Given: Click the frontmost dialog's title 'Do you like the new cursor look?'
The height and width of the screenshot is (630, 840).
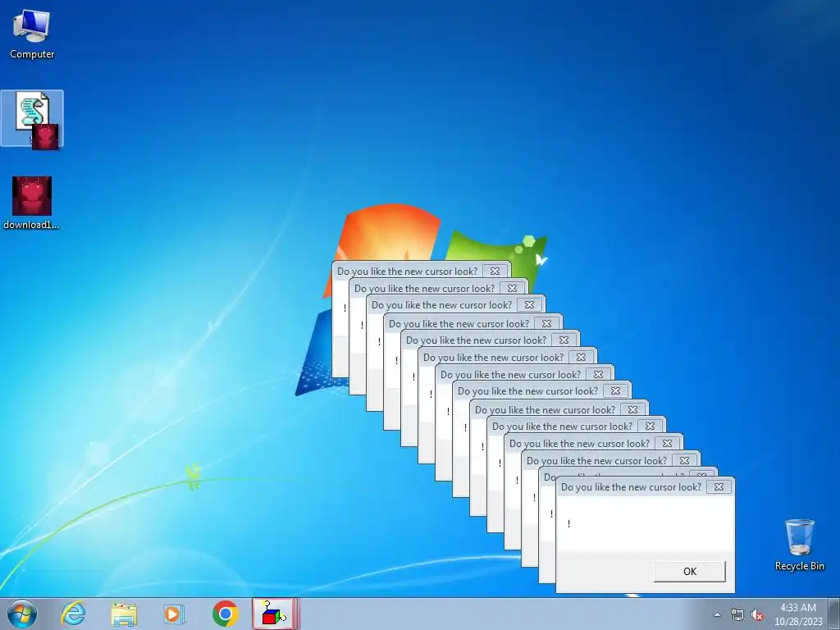Looking at the screenshot, I should 631,487.
